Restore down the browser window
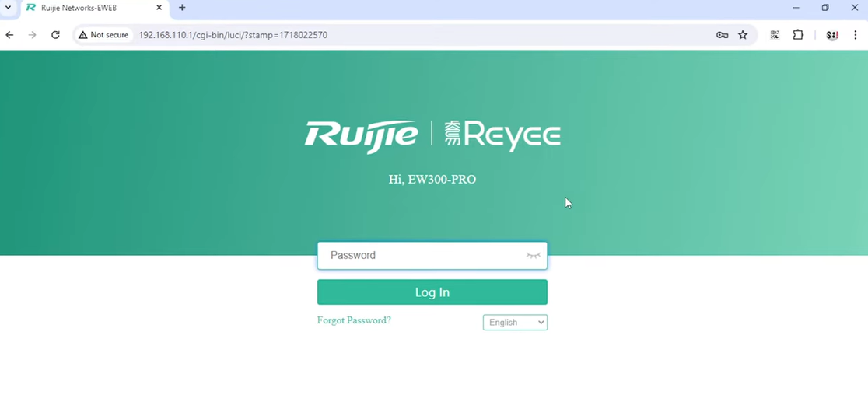This screenshot has height=416, width=868. point(824,8)
